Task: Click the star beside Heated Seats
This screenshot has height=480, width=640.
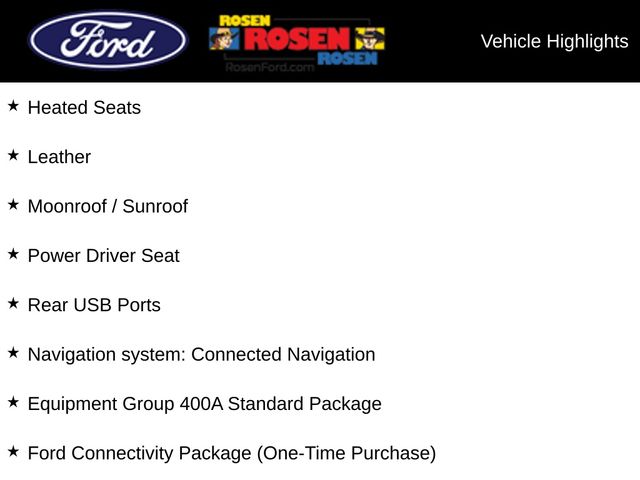Action: [x=13, y=106]
